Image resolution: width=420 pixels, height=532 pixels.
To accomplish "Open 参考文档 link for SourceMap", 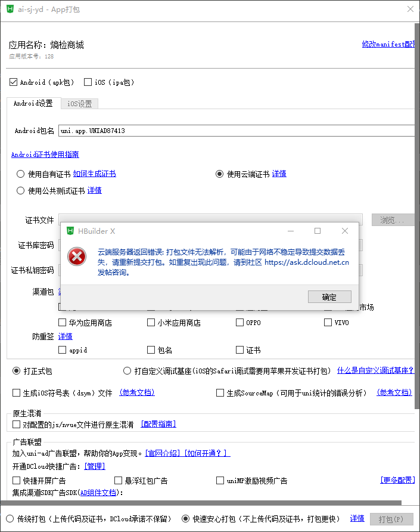I will pos(394,392).
